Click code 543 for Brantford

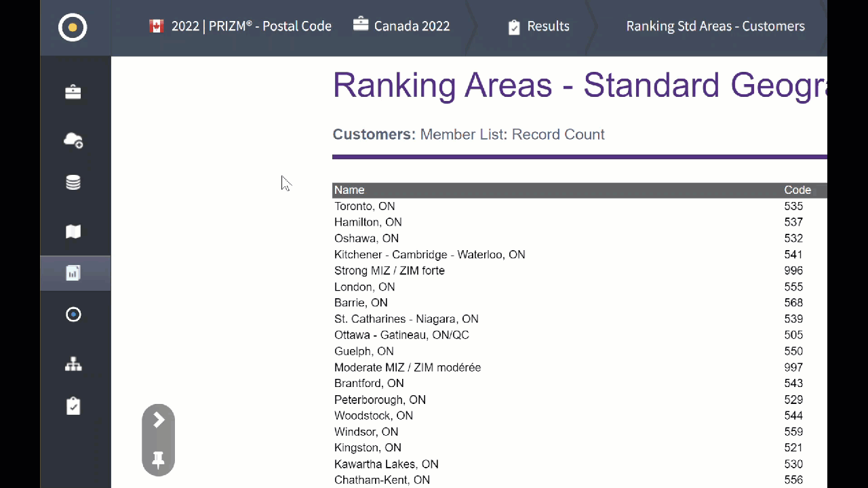coord(793,384)
